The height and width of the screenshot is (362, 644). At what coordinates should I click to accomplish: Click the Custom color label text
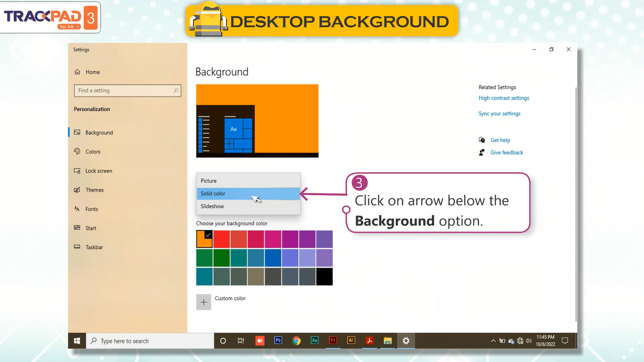(x=230, y=298)
